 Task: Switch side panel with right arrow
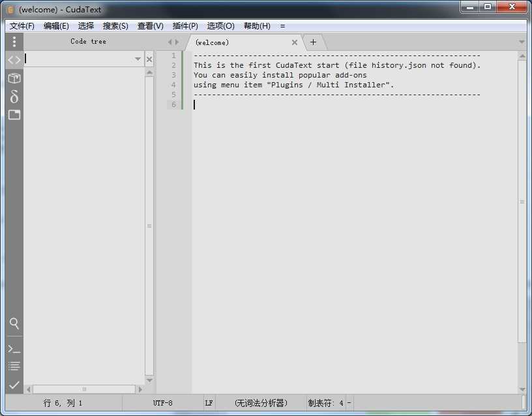177,42
